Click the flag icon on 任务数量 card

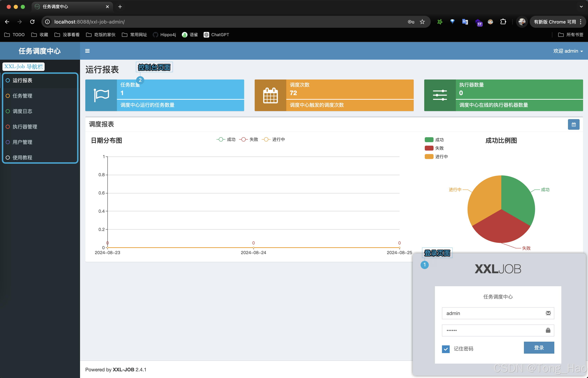coord(101,95)
